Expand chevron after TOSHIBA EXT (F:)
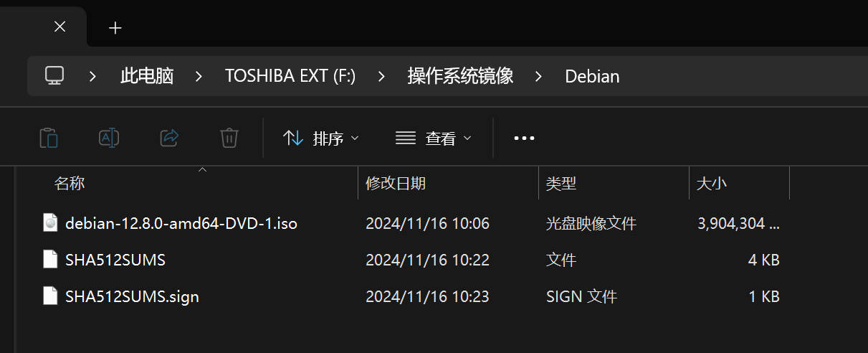The image size is (868, 353). [x=381, y=76]
